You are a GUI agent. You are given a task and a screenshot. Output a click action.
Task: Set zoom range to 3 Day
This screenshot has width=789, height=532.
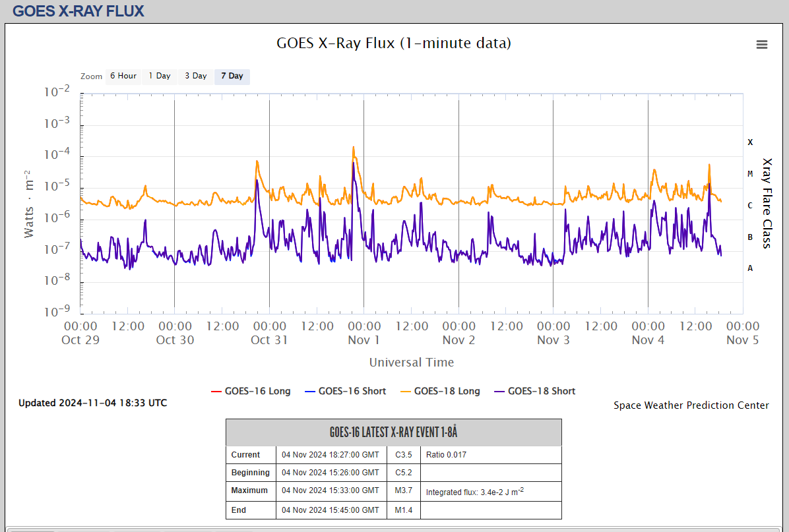(195, 76)
